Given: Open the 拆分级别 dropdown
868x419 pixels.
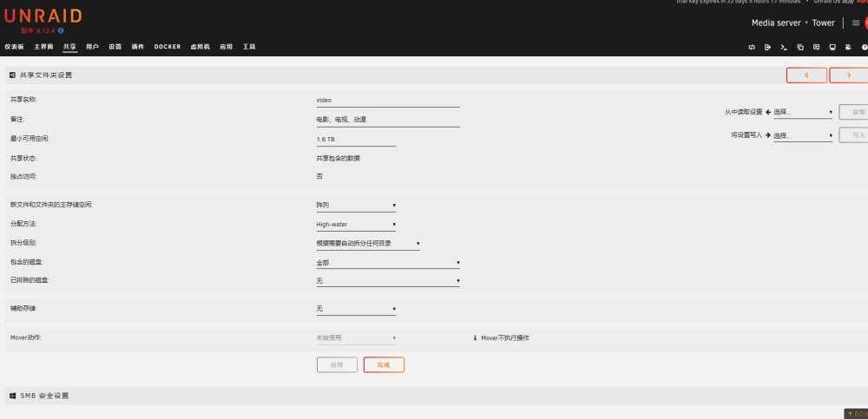Looking at the screenshot, I should pyautogui.click(x=368, y=244).
